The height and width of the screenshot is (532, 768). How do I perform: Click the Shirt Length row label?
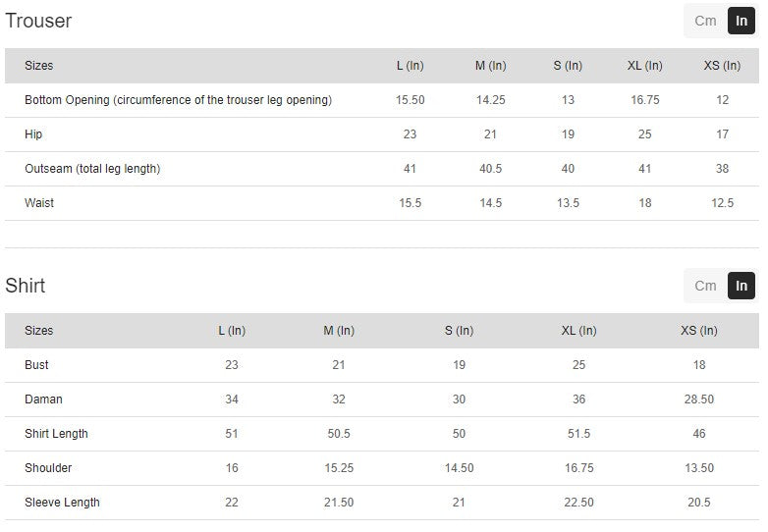pyautogui.click(x=56, y=434)
